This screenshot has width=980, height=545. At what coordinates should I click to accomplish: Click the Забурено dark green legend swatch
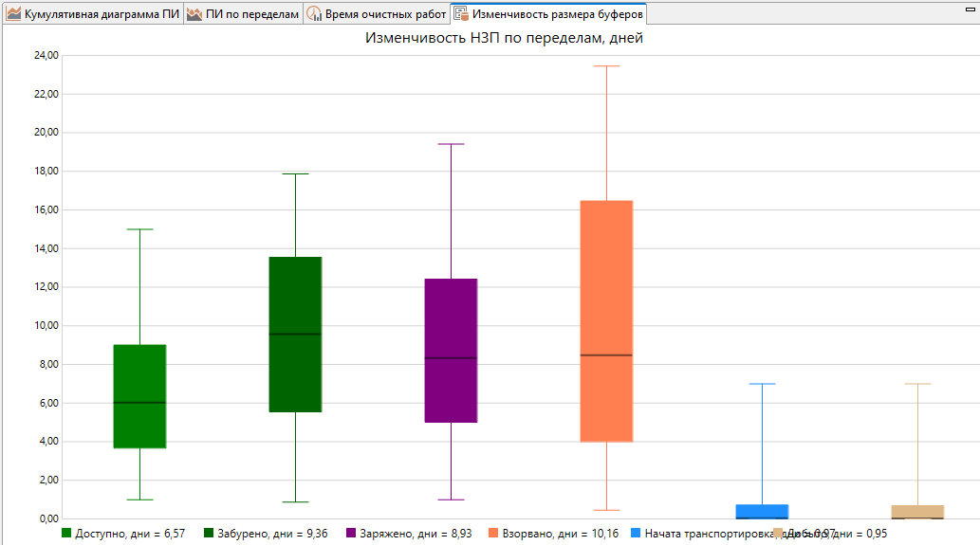209,533
